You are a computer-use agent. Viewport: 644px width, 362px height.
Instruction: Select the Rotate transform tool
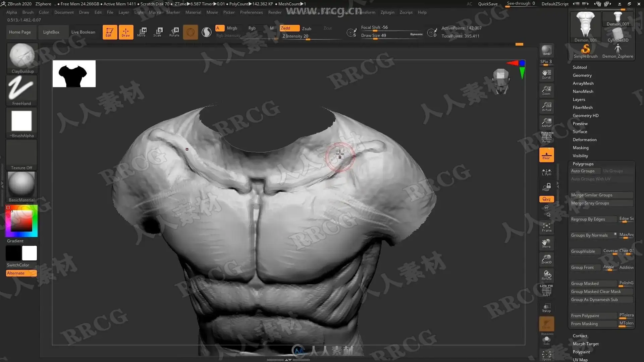pos(174,32)
